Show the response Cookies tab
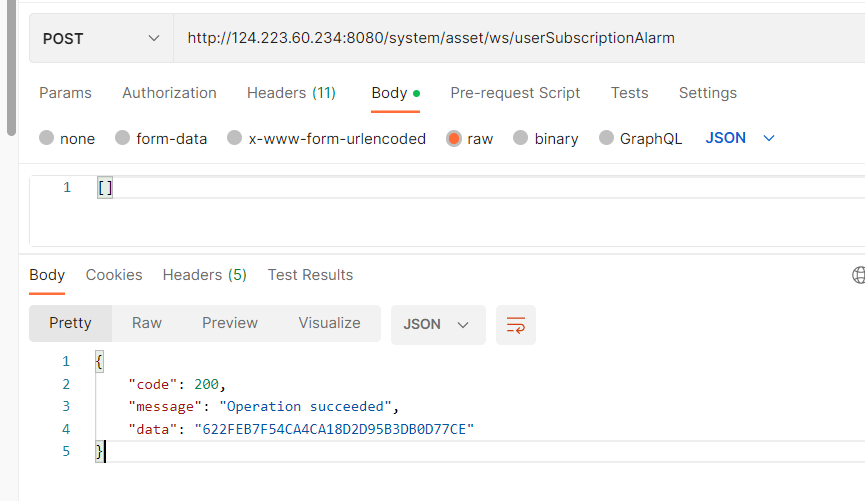The height and width of the screenshot is (501, 865). click(x=114, y=275)
